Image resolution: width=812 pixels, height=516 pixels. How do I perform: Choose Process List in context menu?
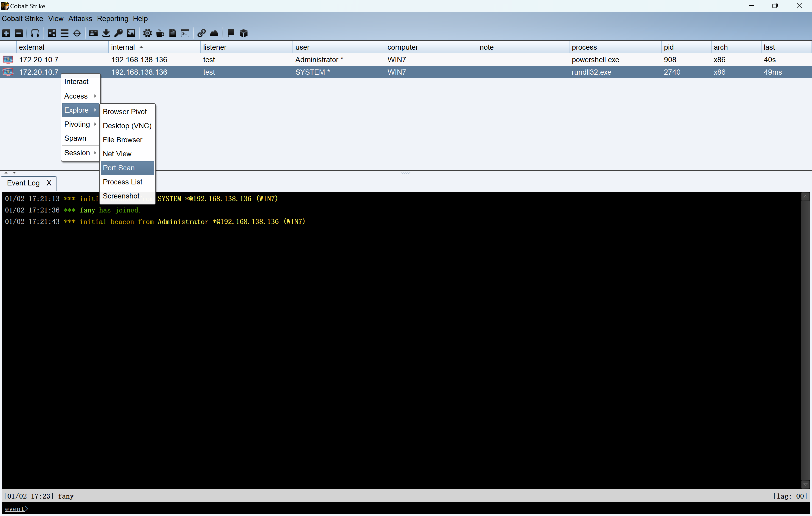coord(123,182)
